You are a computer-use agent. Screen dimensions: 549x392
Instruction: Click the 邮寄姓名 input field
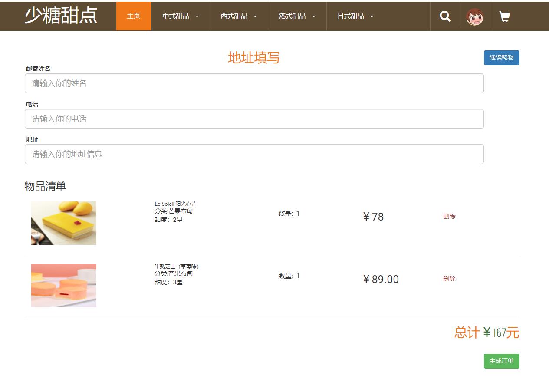coord(254,83)
